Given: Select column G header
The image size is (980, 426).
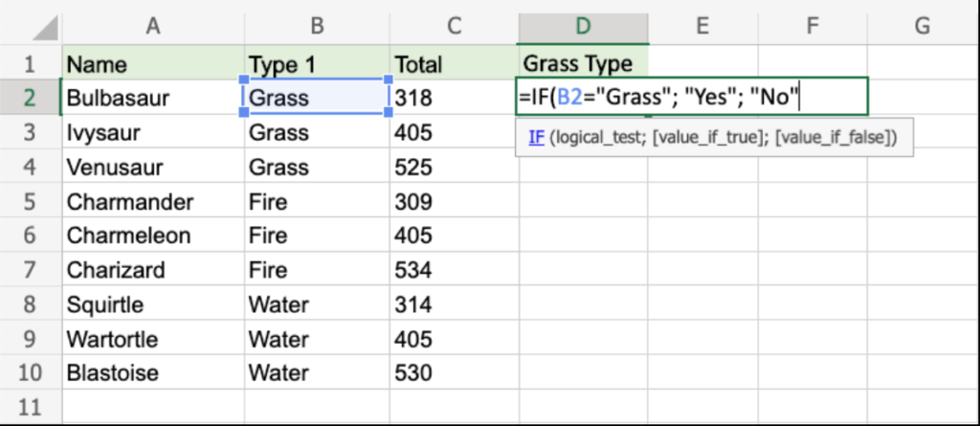Looking at the screenshot, I should [x=922, y=27].
